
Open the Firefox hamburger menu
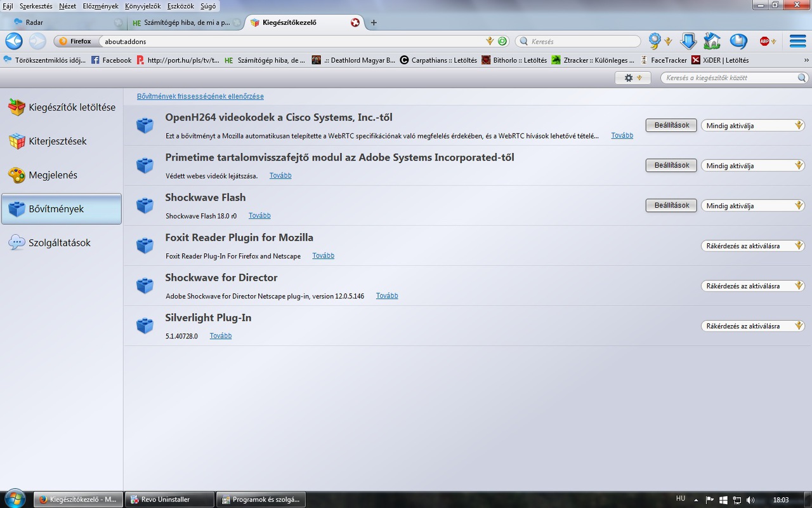pyautogui.click(x=797, y=41)
